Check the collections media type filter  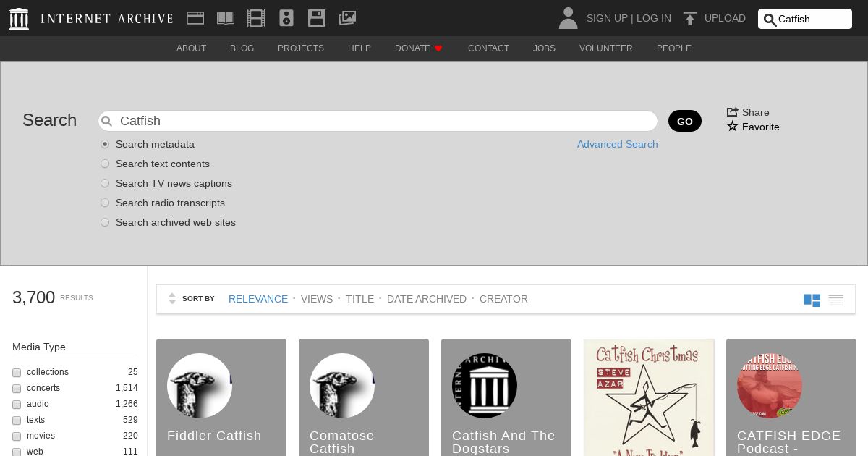(x=17, y=373)
